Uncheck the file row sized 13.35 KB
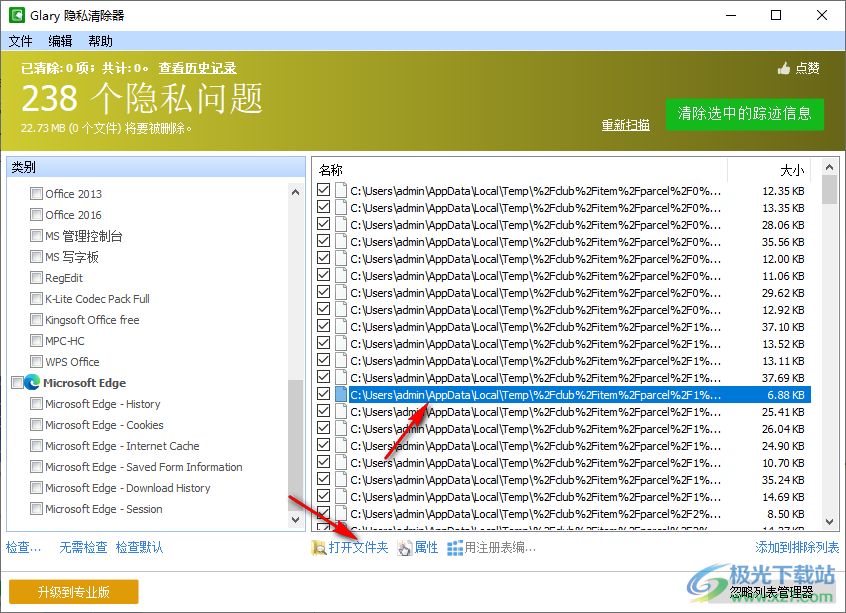Image resolution: width=846 pixels, height=613 pixels. (323, 207)
